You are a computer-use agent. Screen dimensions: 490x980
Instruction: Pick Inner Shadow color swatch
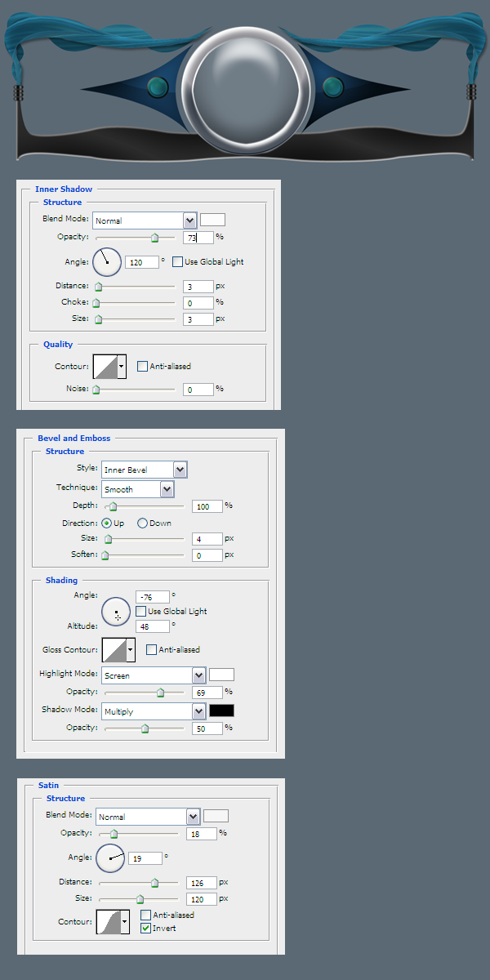(213, 220)
